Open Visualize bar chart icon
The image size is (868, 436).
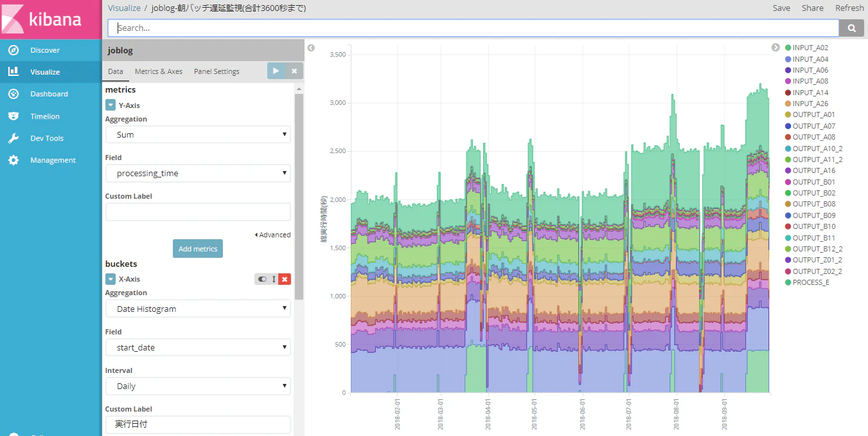point(13,72)
